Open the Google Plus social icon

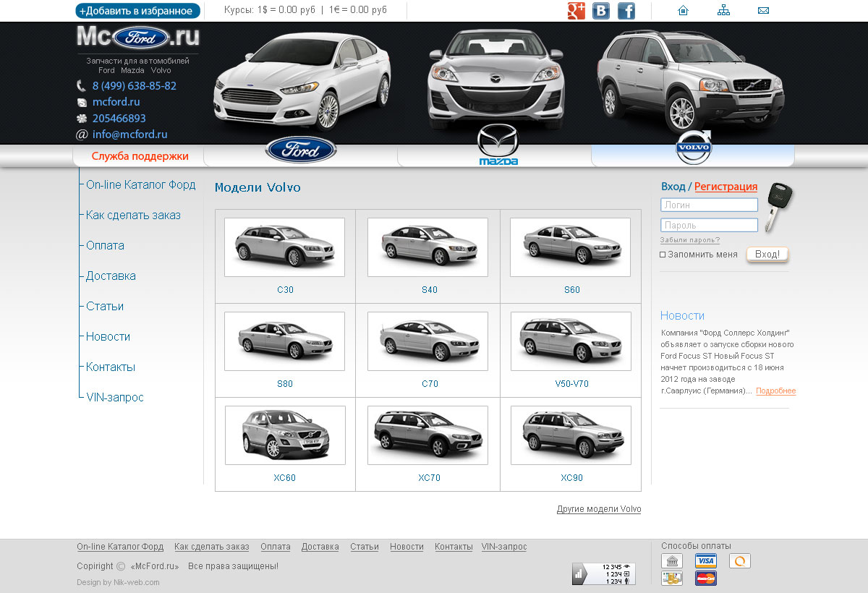576,11
